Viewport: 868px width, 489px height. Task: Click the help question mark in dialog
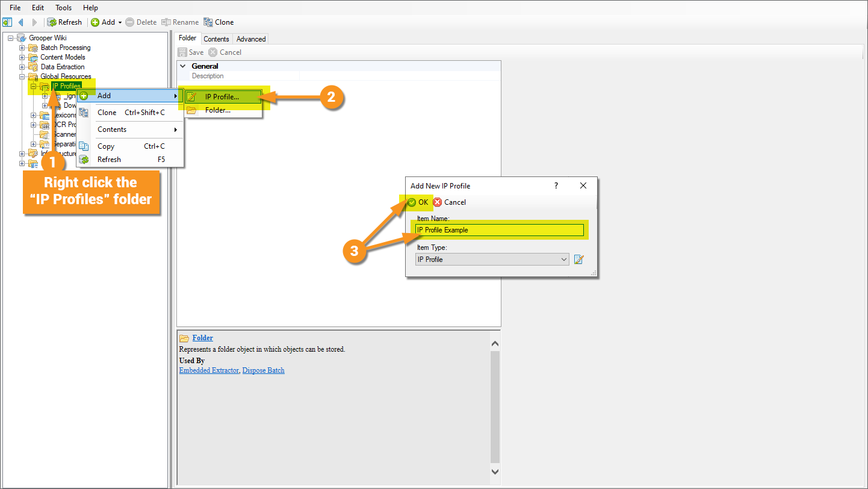[x=556, y=186]
